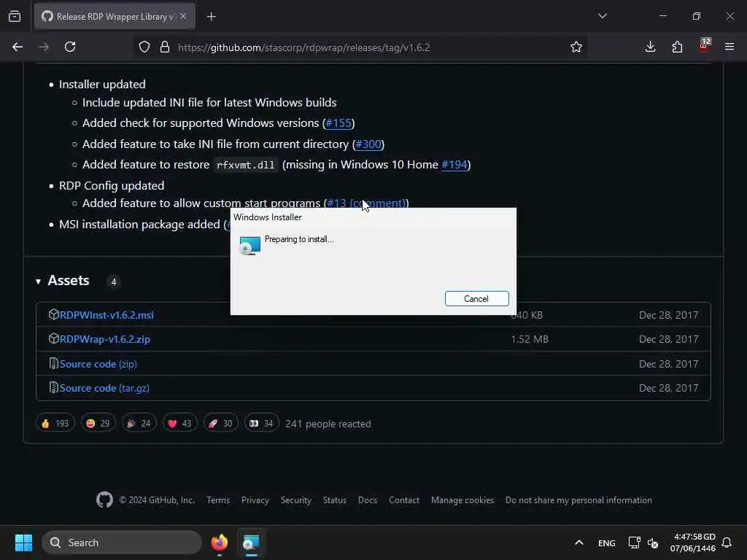Go forward to the next page
The height and width of the screenshot is (560, 747).
44,47
